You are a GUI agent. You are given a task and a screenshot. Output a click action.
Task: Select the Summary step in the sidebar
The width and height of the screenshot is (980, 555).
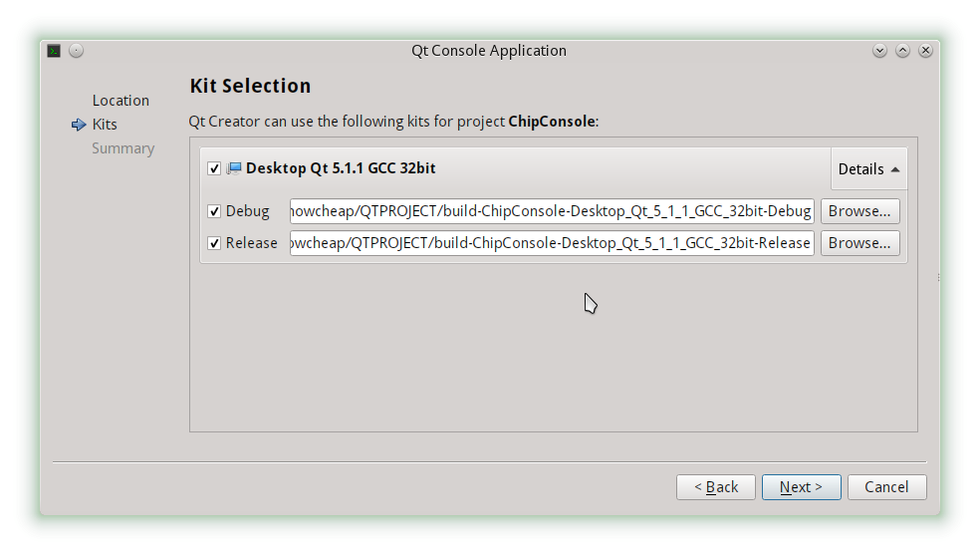[x=122, y=148]
